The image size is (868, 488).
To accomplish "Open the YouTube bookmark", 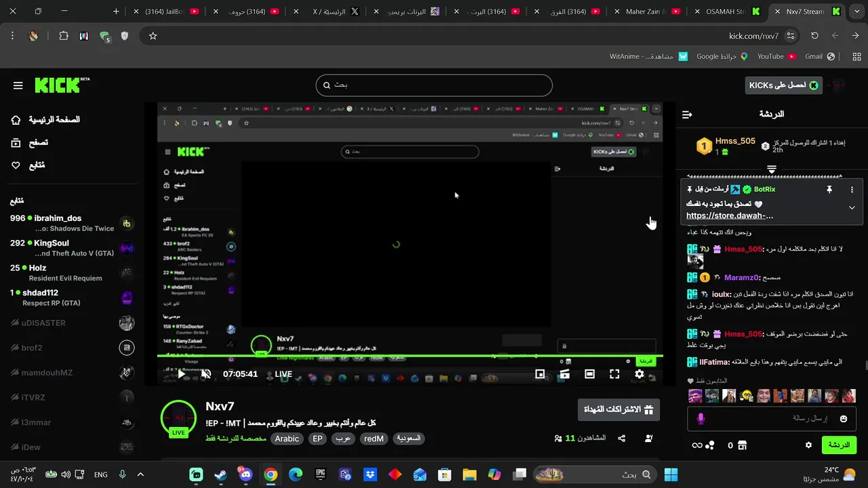I will pos(776,56).
